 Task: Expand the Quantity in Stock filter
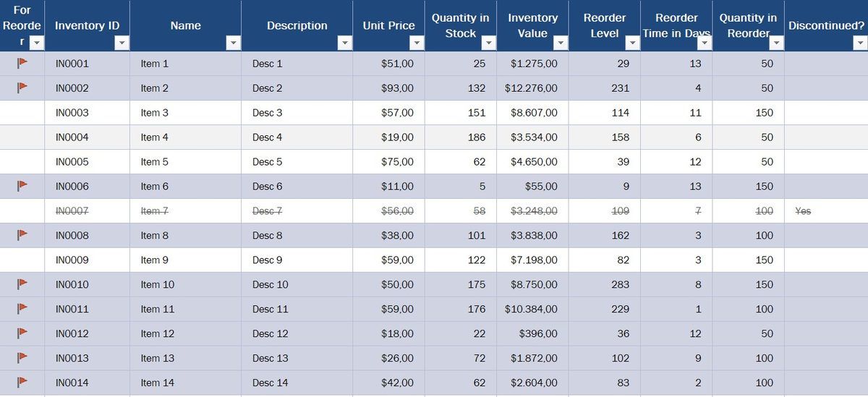click(x=488, y=43)
